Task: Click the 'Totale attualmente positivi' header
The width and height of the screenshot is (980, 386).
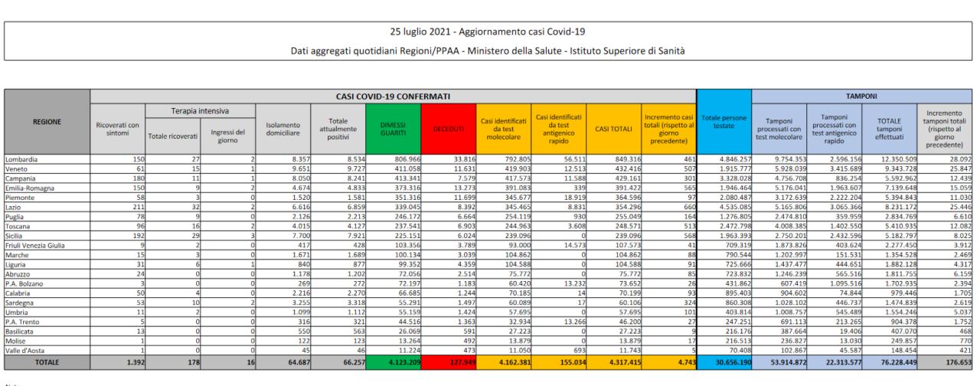Action: pyautogui.click(x=338, y=129)
